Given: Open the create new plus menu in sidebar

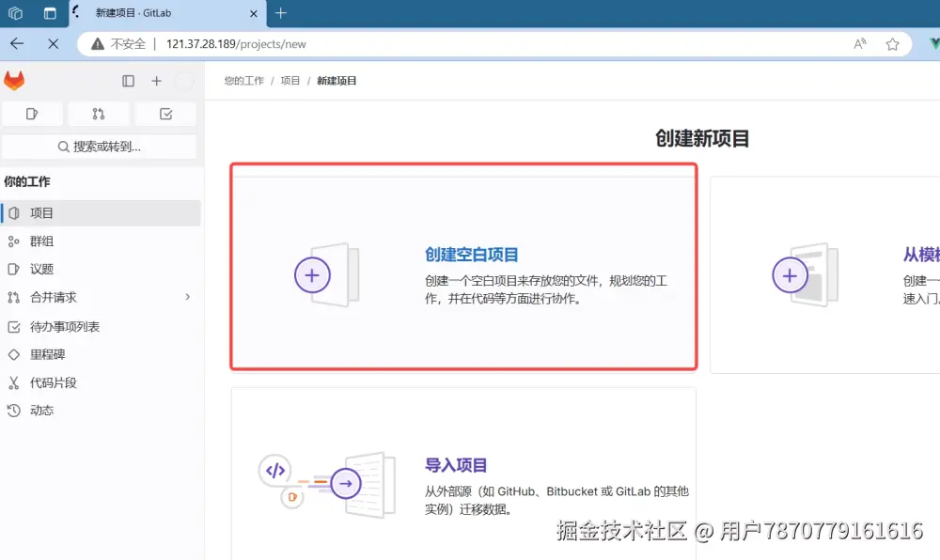Looking at the screenshot, I should click(x=156, y=81).
